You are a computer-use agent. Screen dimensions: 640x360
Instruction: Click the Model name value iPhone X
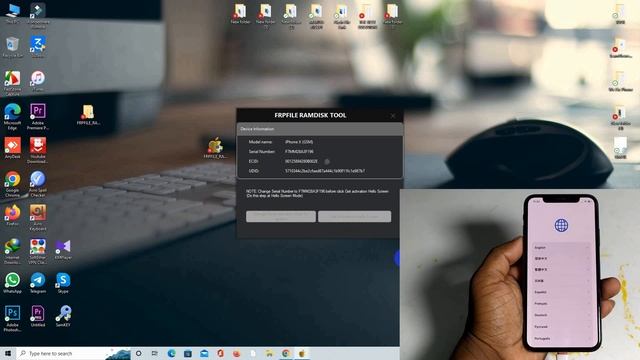click(299, 142)
